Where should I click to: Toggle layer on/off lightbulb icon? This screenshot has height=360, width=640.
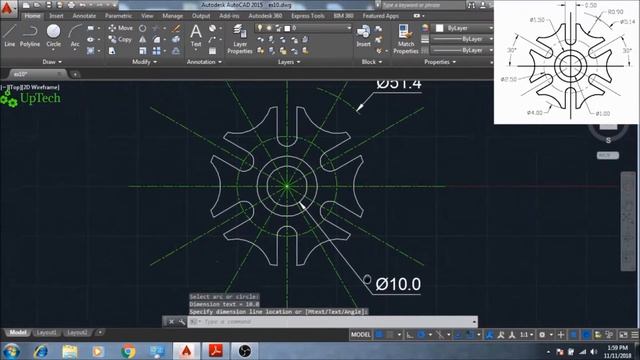[260, 28]
